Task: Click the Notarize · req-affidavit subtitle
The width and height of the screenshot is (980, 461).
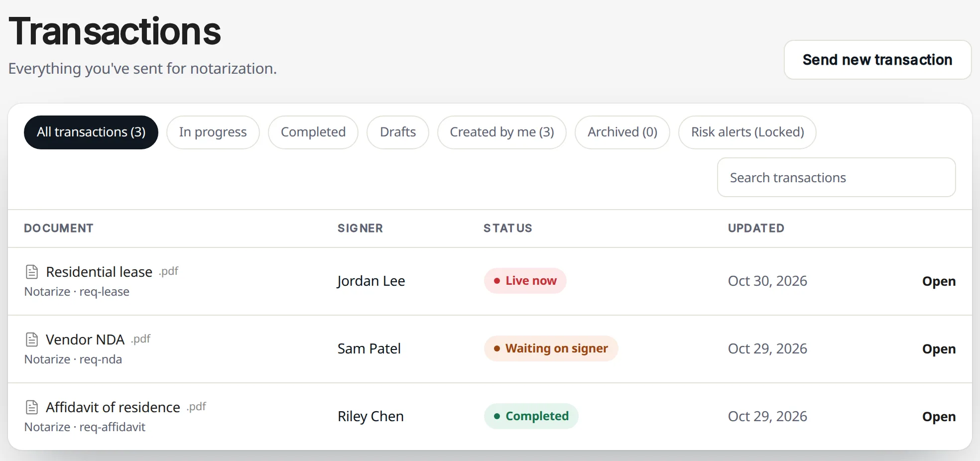Action: [x=85, y=427]
